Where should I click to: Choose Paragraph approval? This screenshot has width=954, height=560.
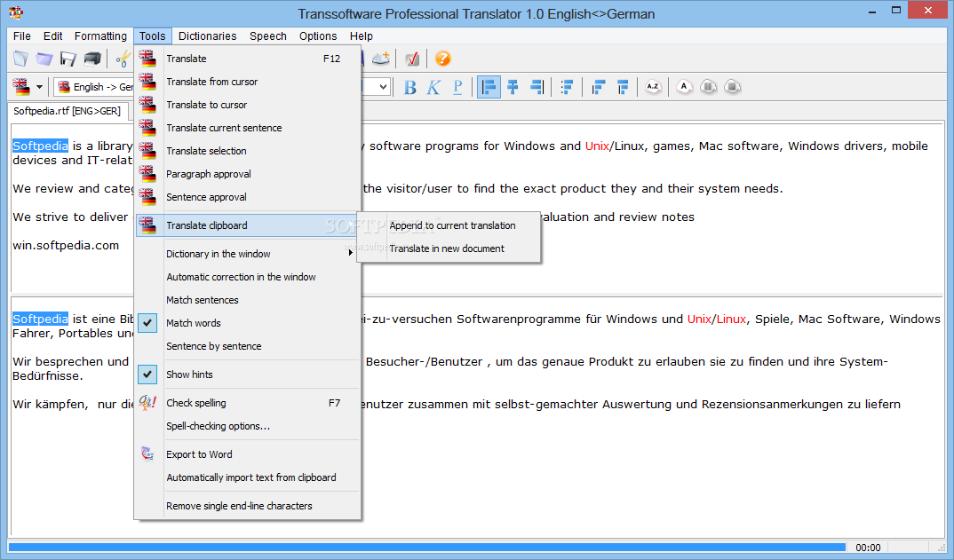[x=248, y=174]
